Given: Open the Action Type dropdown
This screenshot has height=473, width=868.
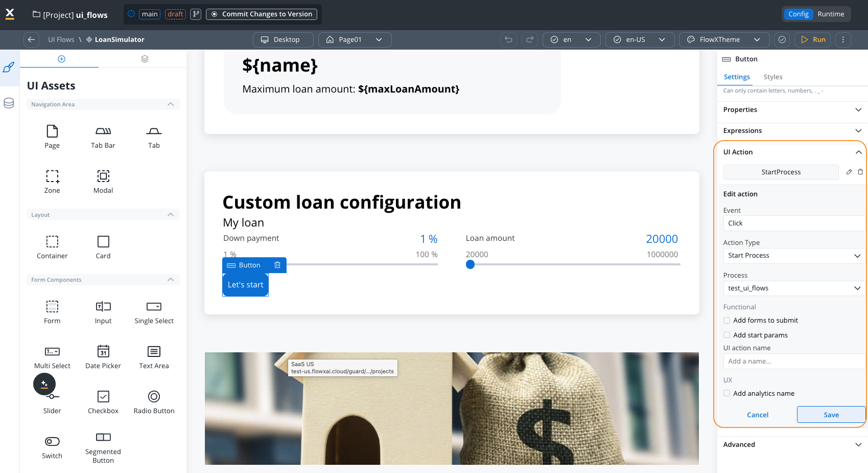Looking at the screenshot, I should point(794,256).
